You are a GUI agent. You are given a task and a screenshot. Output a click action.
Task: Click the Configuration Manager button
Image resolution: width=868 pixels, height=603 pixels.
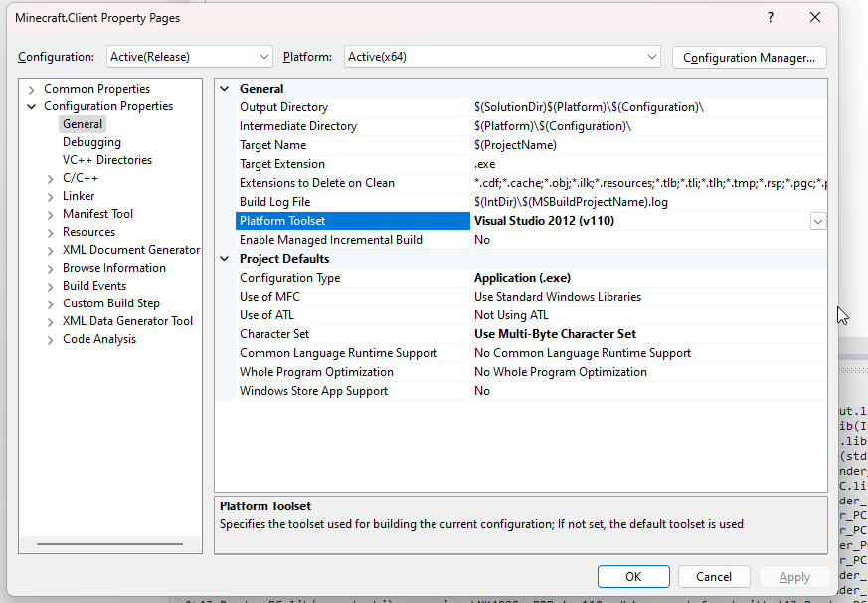point(749,58)
